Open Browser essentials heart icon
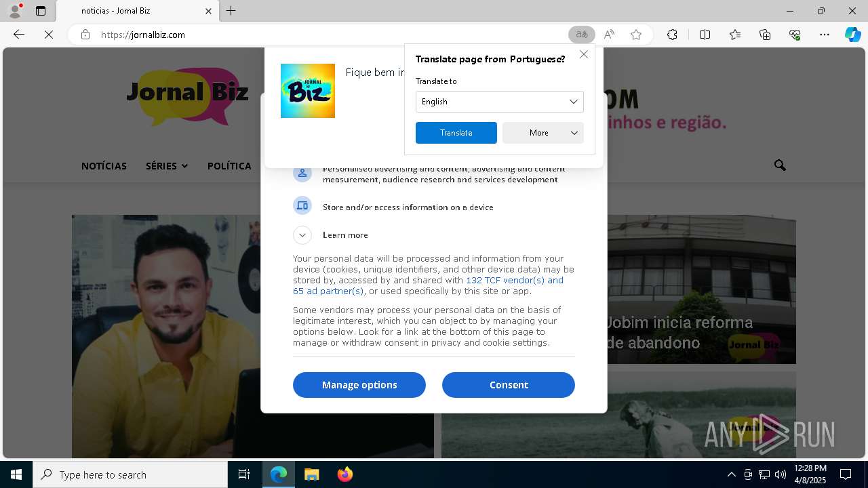The height and width of the screenshot is (488, 868). pos(795,35)
